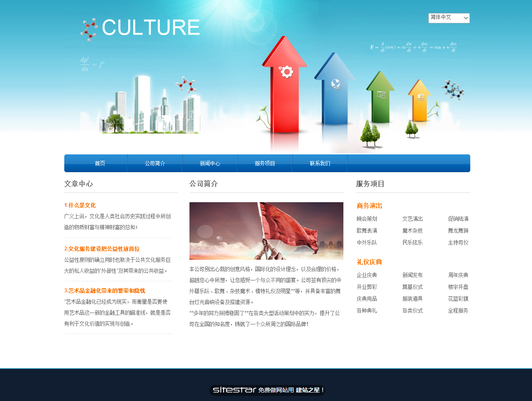
Task: Open 服务项目 navigation menu item
Action: click(x=265, y=163)
